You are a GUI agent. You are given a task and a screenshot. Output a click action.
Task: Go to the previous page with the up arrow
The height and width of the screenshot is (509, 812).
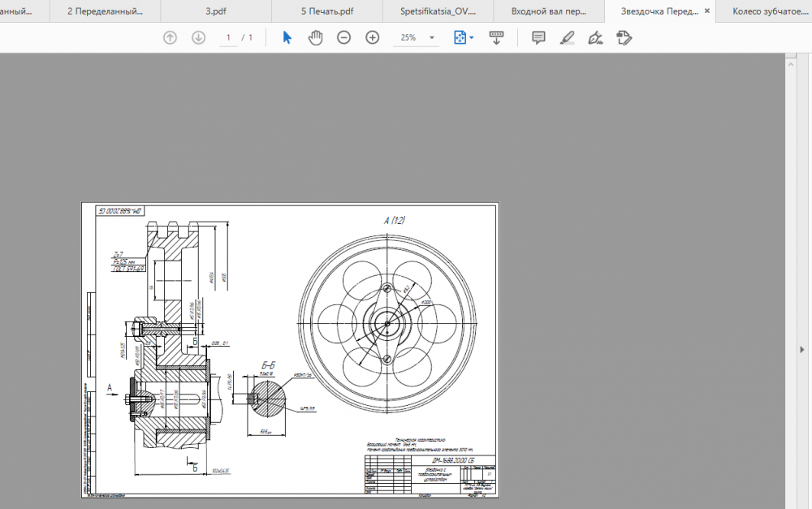tap(170, 37)
